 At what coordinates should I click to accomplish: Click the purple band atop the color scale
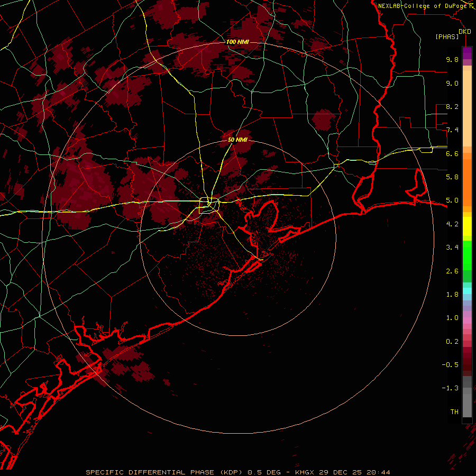(x=467, y=53)
